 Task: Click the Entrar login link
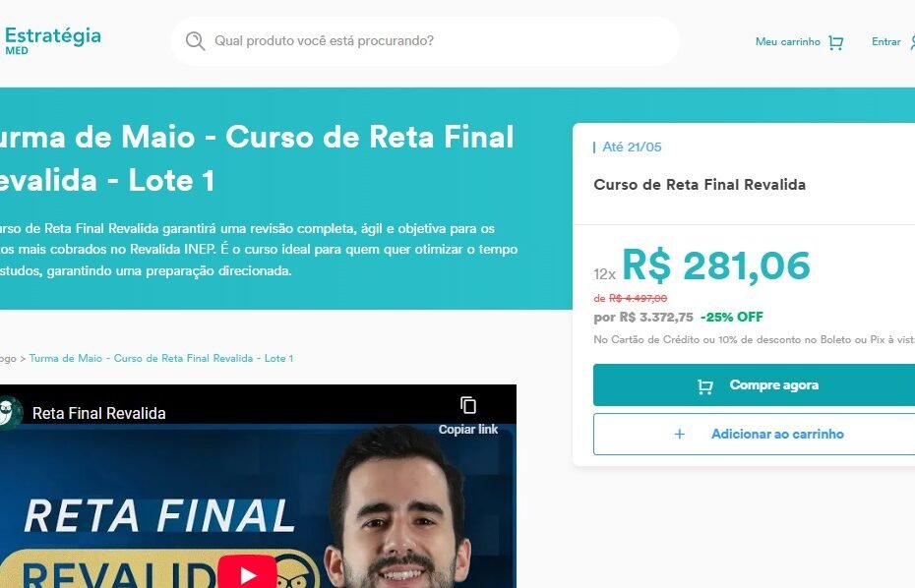(885, 42)
